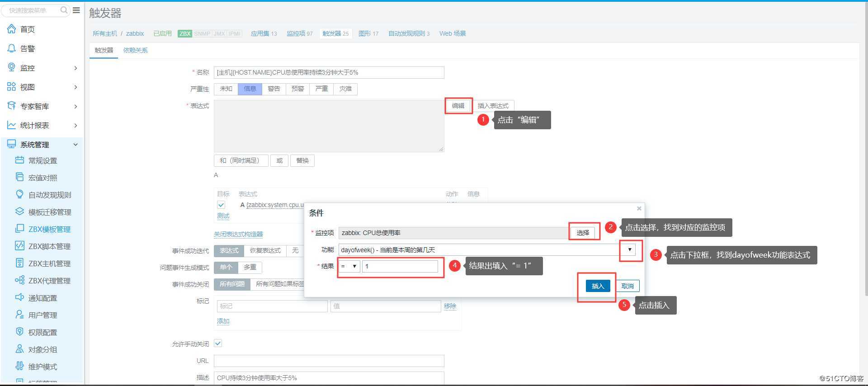868x386 pixels.
Task: Open 图形 17 navigation tab
Action: 368,33
